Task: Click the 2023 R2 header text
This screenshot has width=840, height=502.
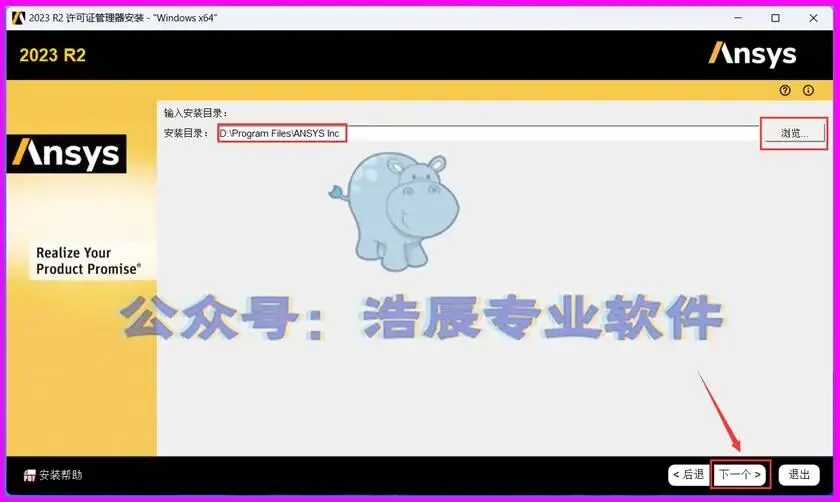Action: coord(52,55)
